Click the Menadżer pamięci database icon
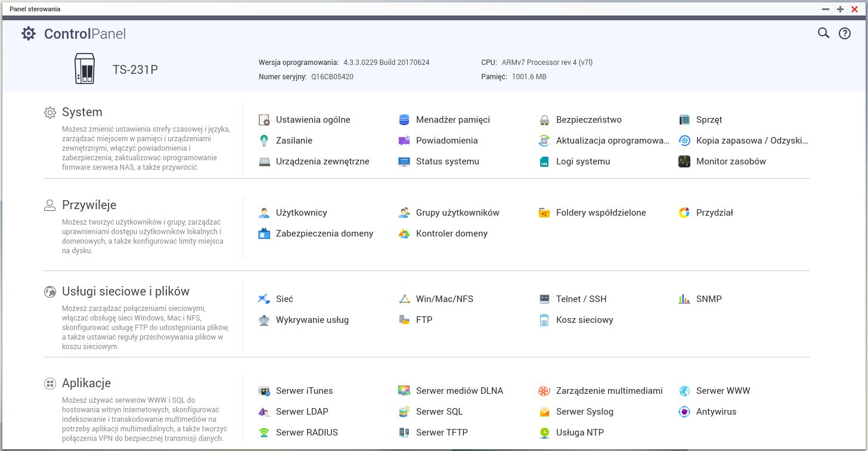This screenshot has width=868, height=451. click(404, 120)
